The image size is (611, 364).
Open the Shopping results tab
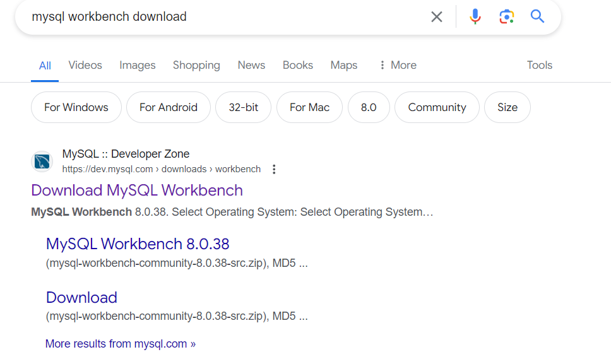tap(196, 65)
